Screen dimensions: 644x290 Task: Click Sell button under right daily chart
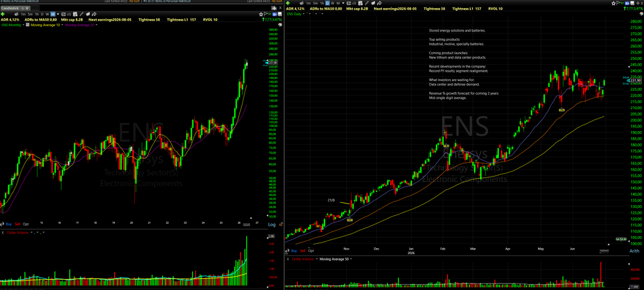click(x=303, y=251)
